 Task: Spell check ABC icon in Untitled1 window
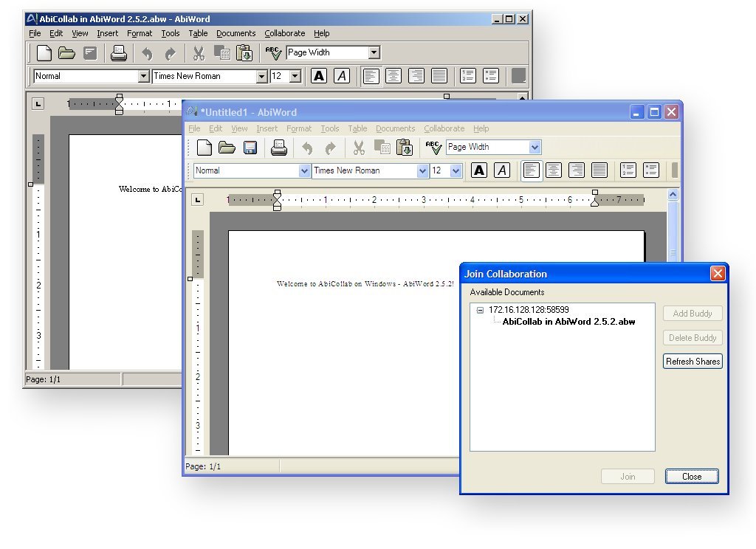pos(433,148)
